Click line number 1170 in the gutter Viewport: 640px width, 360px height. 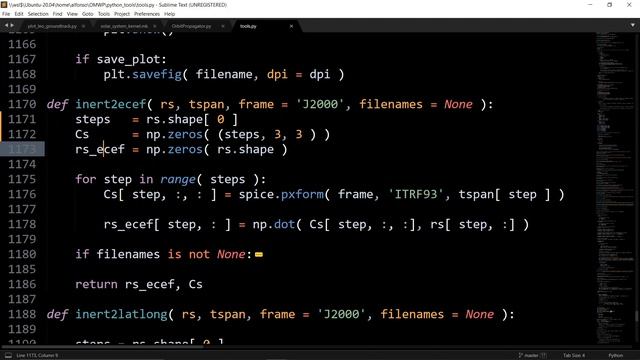coord(22,104)
